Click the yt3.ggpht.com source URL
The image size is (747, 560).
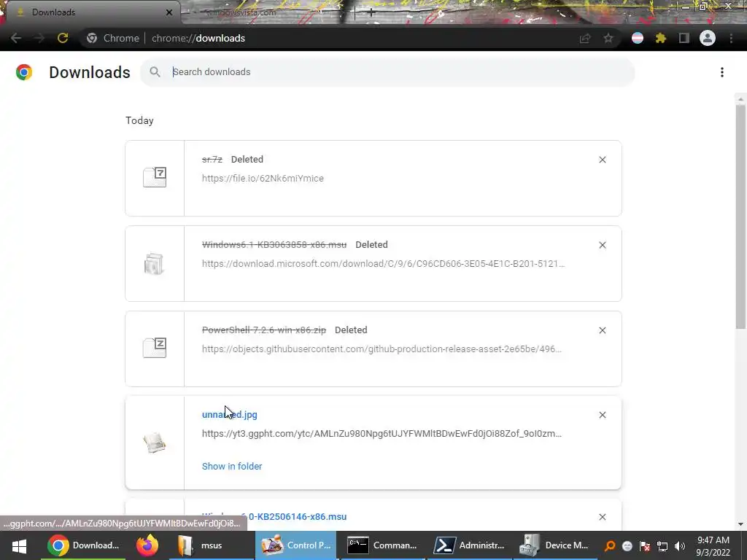pyautogui.click(x=382, y=433)
